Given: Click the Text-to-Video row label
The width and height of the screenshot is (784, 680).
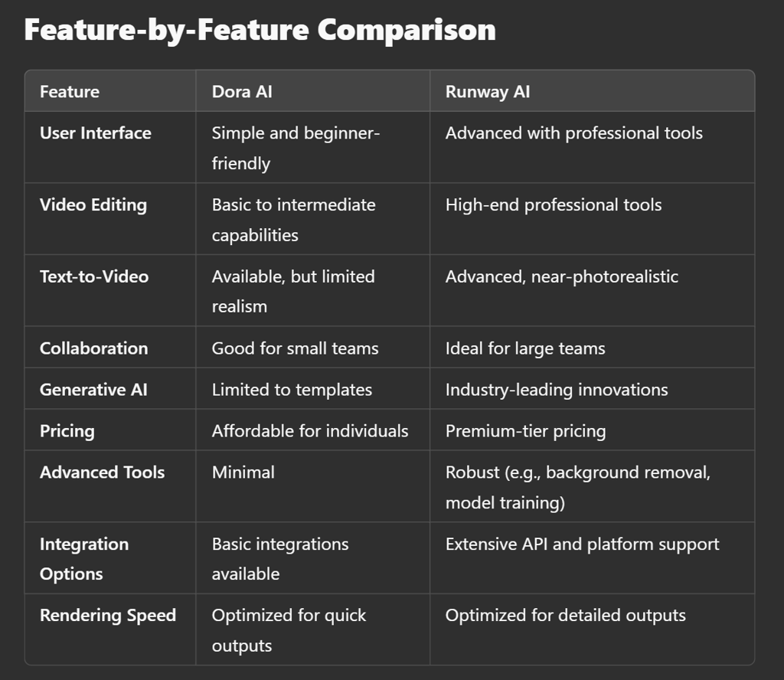Looking at the screenshot, I should tap(94, 276).
